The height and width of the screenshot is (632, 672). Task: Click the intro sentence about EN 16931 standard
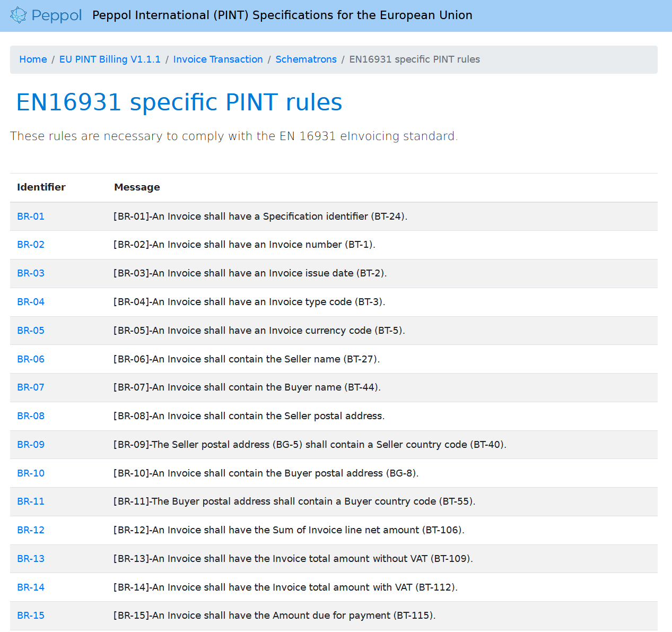pyautogui.click(x=234, y=136)
